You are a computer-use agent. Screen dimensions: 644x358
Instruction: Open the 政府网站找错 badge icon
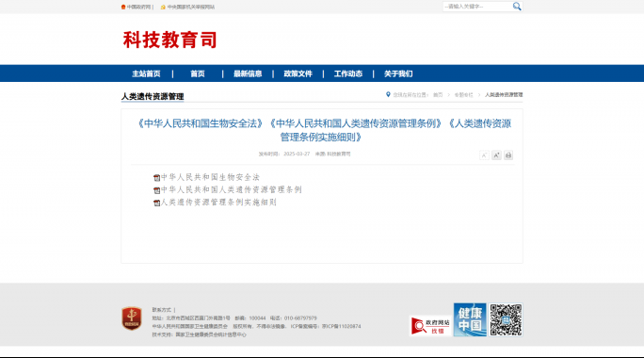pyautogui.click(x=430, y=326)
